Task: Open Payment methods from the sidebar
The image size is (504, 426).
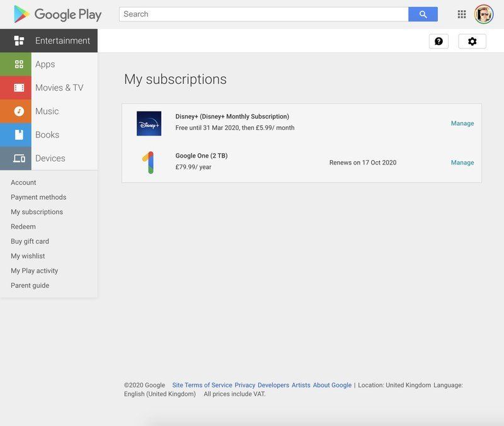Action: [x=38, y=197]
